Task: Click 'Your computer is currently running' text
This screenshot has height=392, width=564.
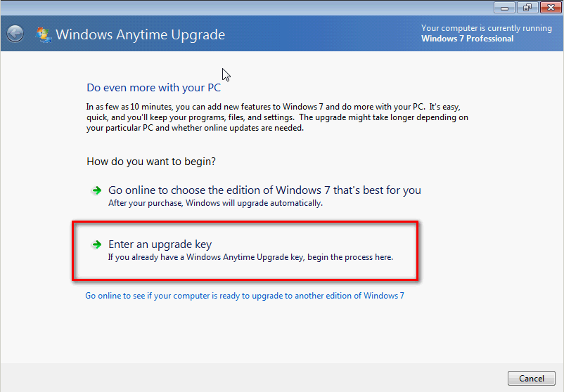Action: [x=487, y=28]
